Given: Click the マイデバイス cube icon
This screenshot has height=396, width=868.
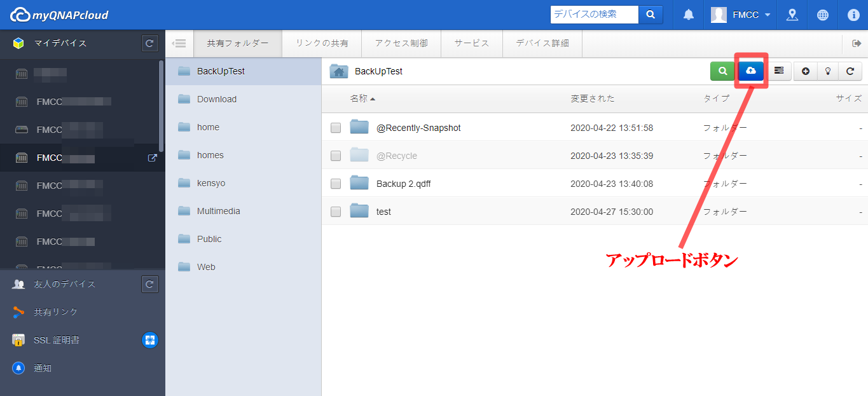Looking at the screenshot, I should [18, 43].
